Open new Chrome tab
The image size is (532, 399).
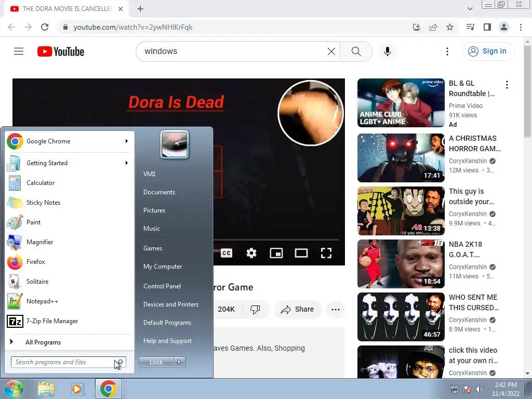[x=140, y=9]
